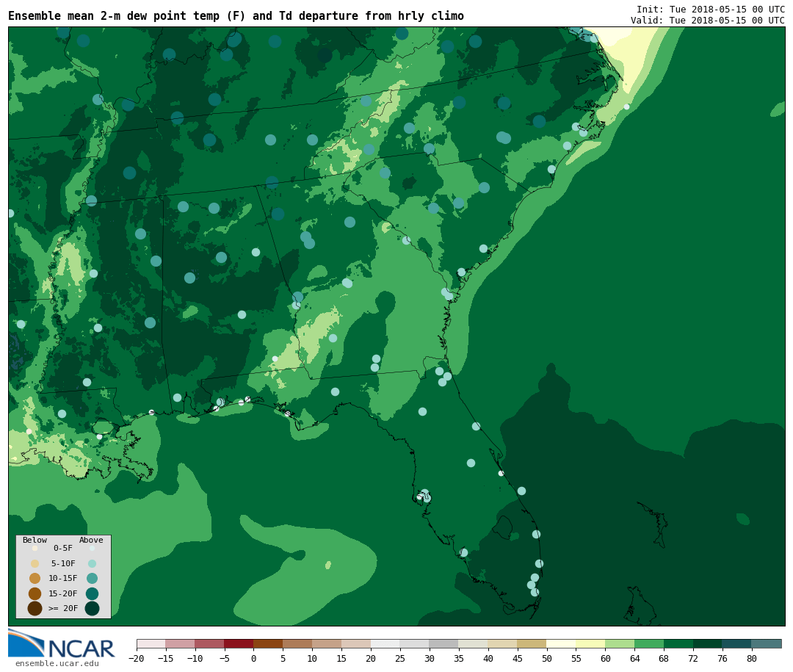Click the 'Valid: Tue 2018-05-15 00 UTC' text

(708, 21)
